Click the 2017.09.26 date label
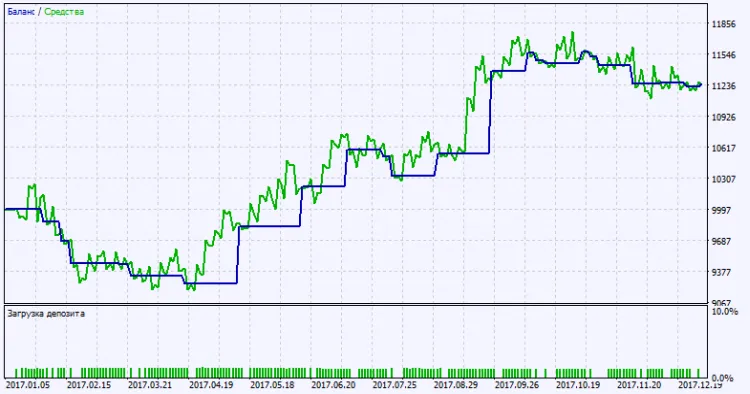750x394 pixels. [x=517, y=385]
